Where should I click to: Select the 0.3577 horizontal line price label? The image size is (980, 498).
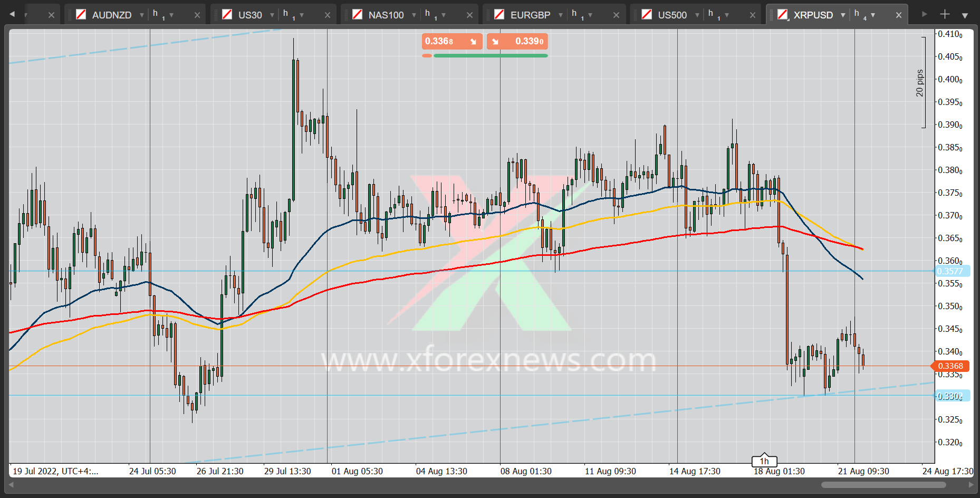click(952, 271)
